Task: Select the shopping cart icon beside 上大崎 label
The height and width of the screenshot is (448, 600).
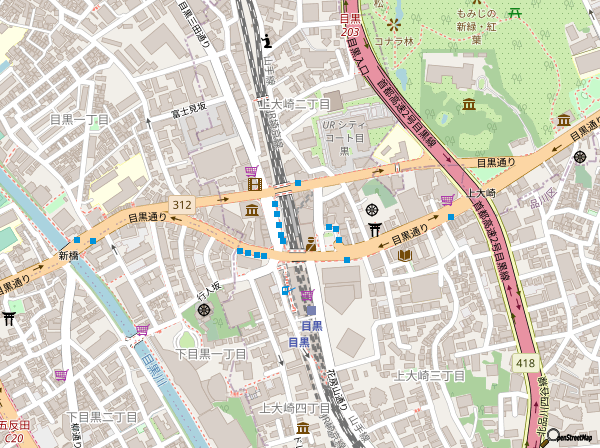Action: click(x=447, y=200)
